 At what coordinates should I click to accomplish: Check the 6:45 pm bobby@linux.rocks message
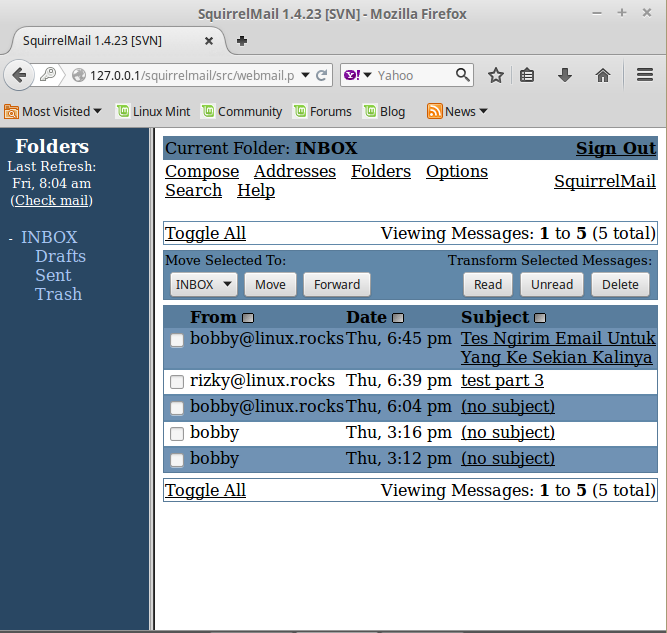[x=177, y=340]
